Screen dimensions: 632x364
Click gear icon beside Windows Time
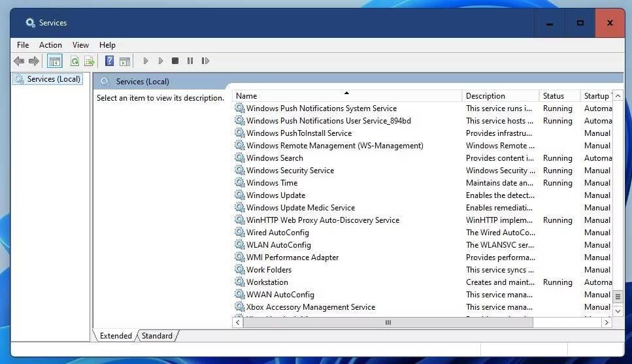240,182
